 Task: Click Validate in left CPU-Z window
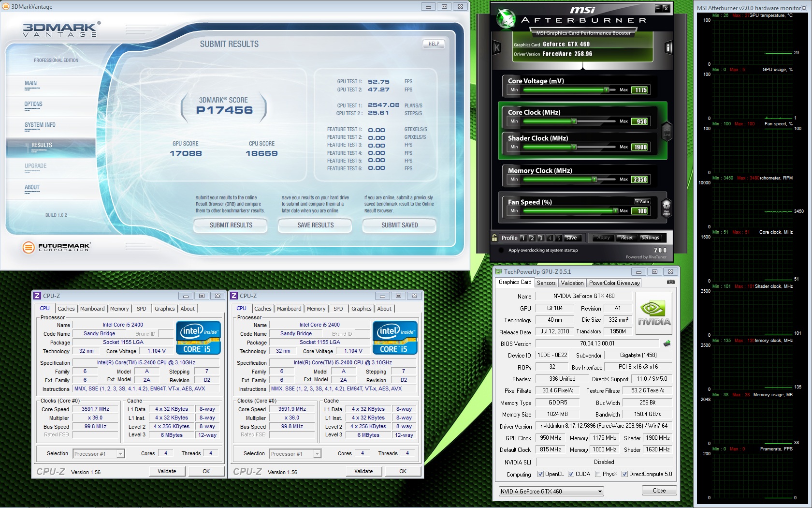167,471
